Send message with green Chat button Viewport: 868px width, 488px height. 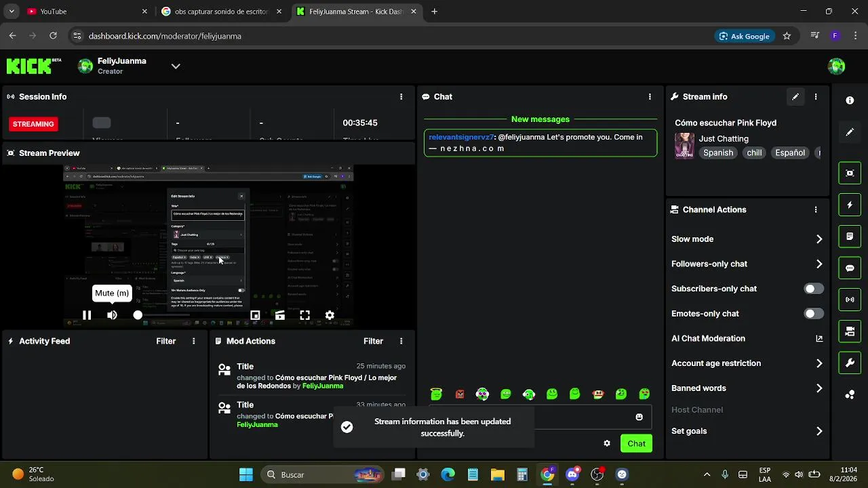tap(636, 443)
